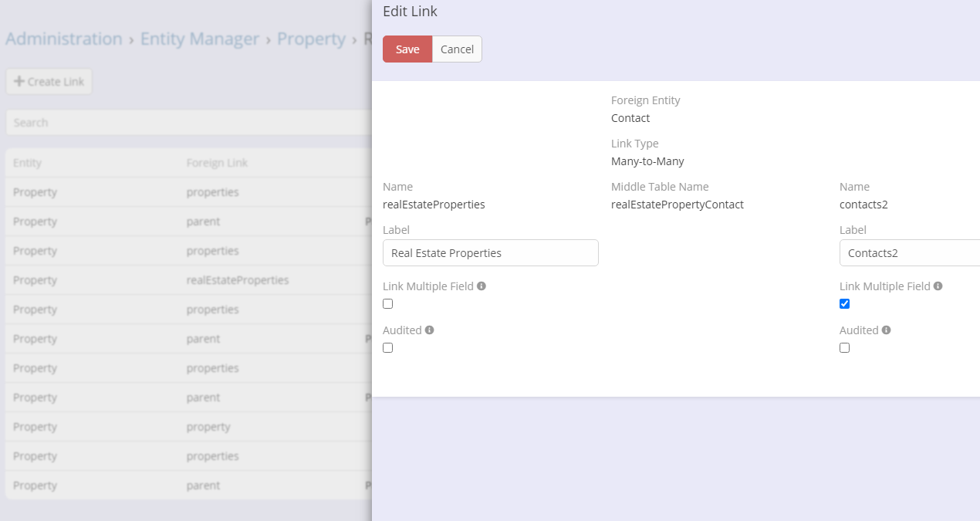Screen dimensions: 980x521
Task: Click the Foreign Link column header
Action: click(217, 164)
